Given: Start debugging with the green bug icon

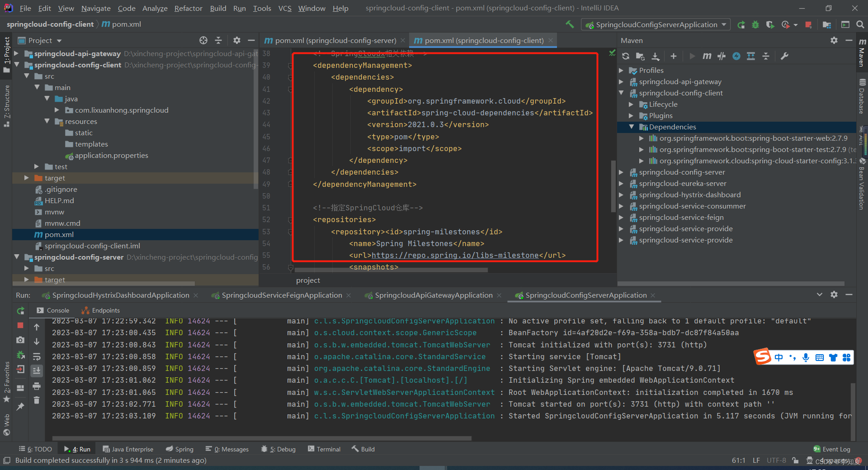Looking at the screenshot, I should click(755, 24).
